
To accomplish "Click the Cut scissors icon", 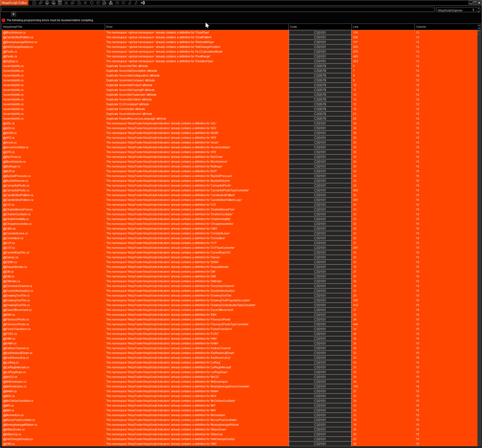I will [x=66, y=3].
